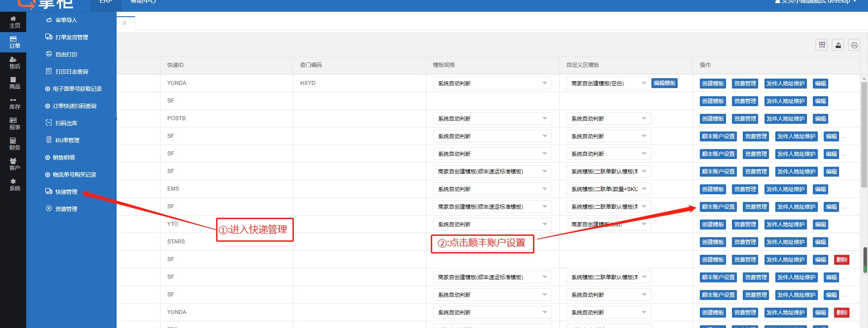
Task: Click the export icon above the table
Action: (838, 45)
